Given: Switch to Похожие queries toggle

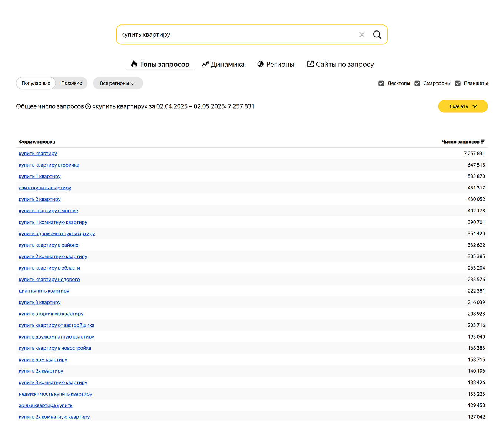Looking at the screenshot, I should 72,83.
